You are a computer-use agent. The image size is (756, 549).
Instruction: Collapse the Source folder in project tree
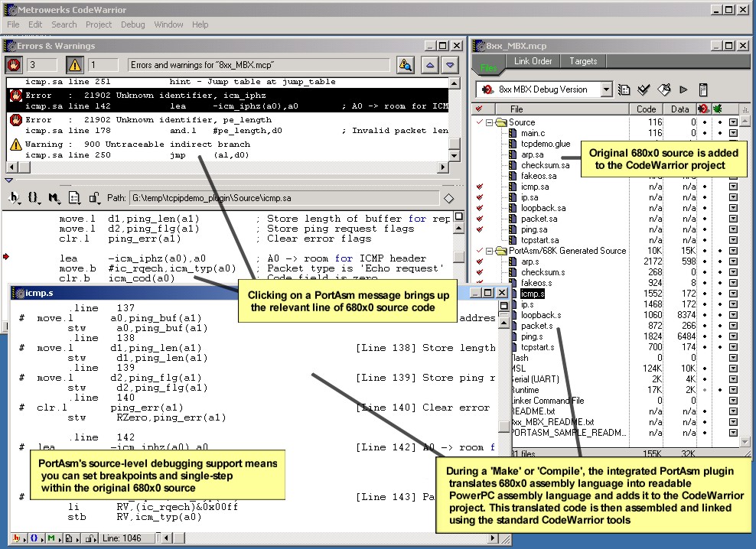point(488,122)
